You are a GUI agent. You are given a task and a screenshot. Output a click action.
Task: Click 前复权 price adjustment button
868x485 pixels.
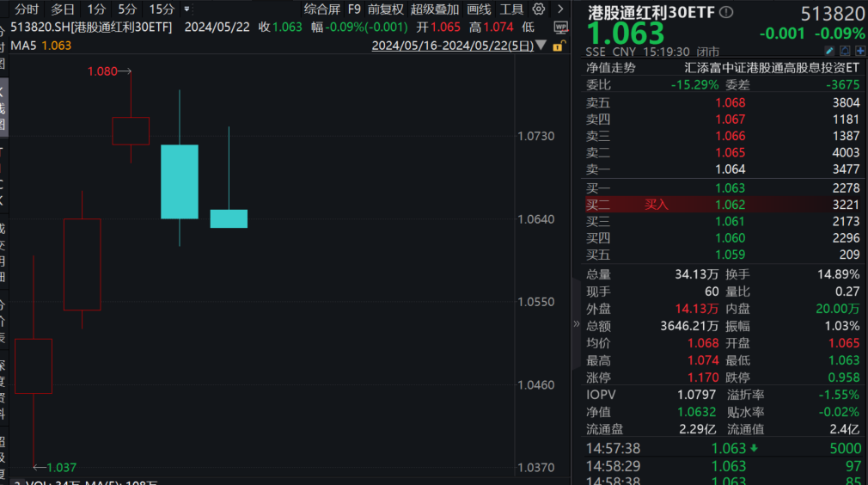pos(385,9)
